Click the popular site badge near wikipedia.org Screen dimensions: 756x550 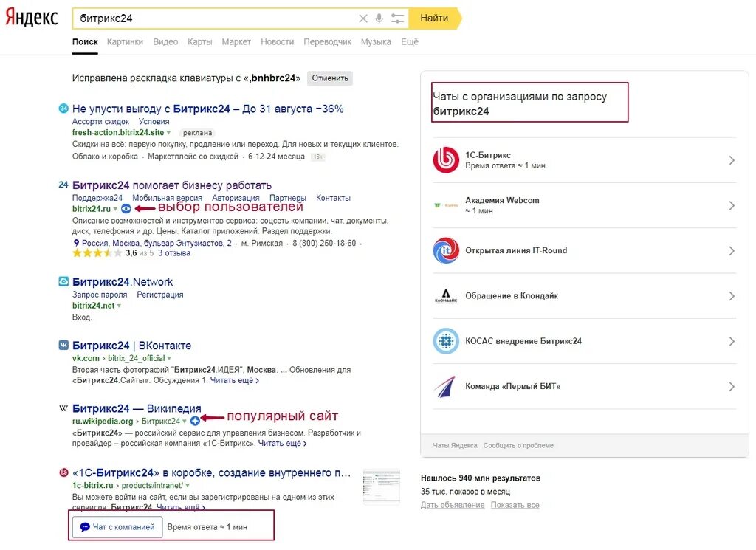195,421
